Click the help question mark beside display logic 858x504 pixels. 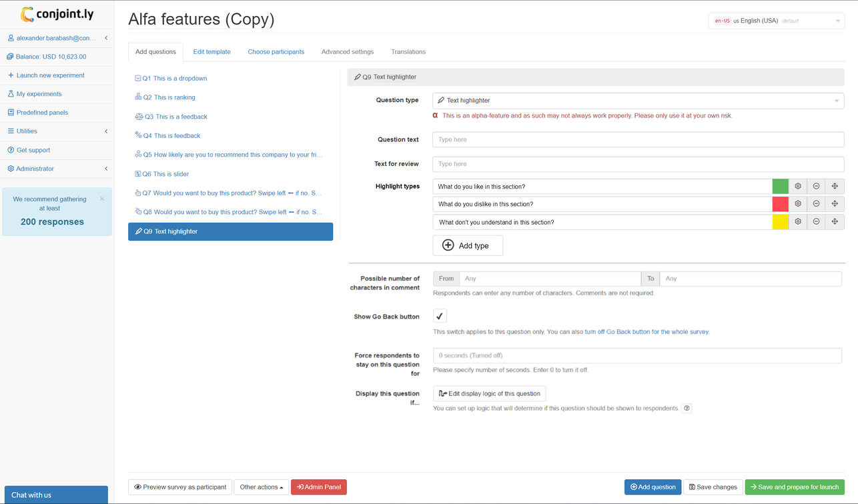tap(687, 408)
